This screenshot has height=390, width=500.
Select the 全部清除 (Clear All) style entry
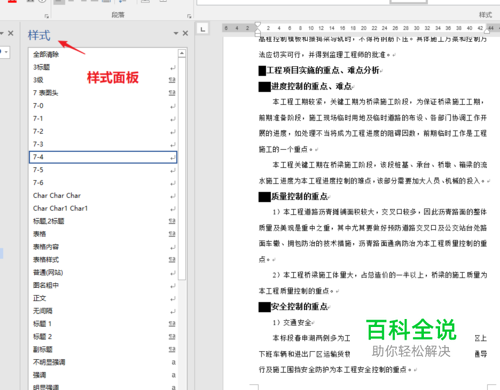[103, 54]
